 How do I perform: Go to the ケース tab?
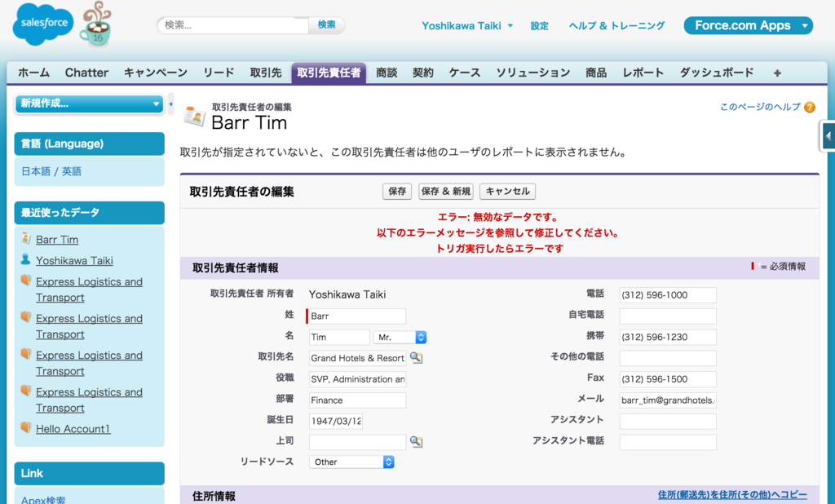pyautogui.click(x=464, y=73)
